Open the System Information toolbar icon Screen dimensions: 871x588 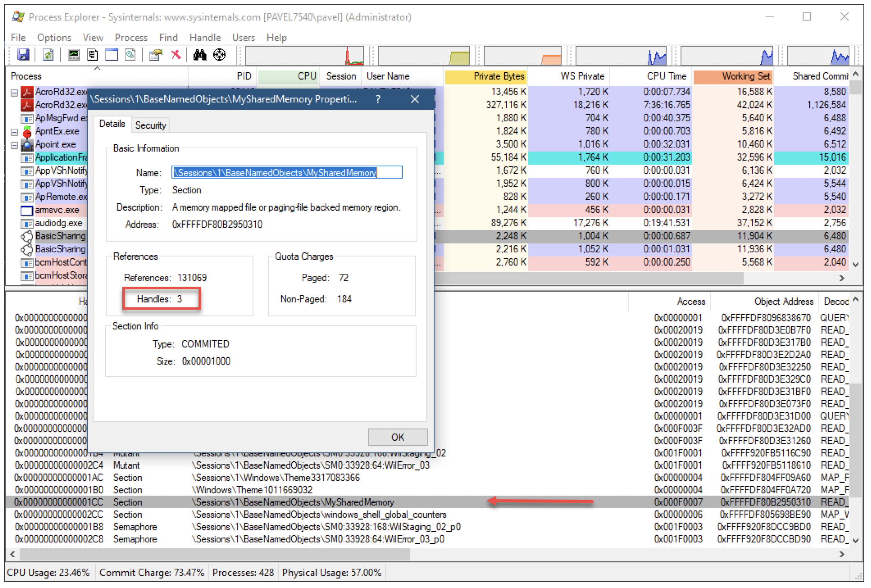click(x=74, y=55)
